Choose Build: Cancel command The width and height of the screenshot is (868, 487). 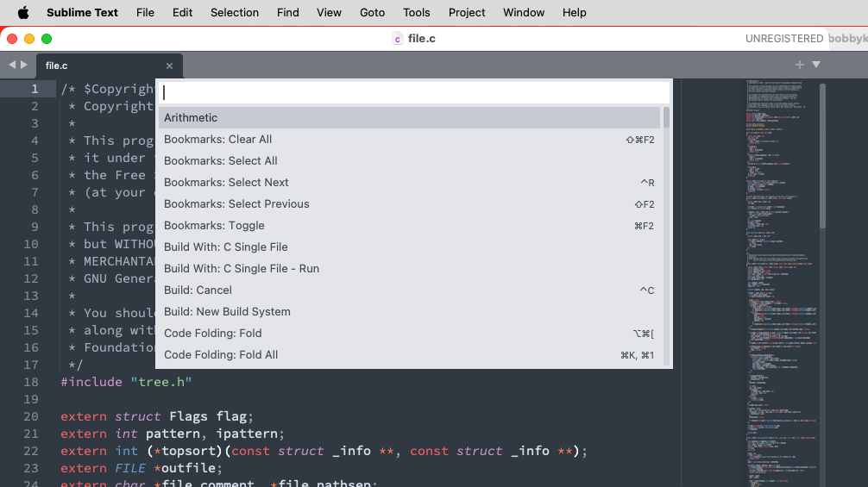tap(410, 290)
